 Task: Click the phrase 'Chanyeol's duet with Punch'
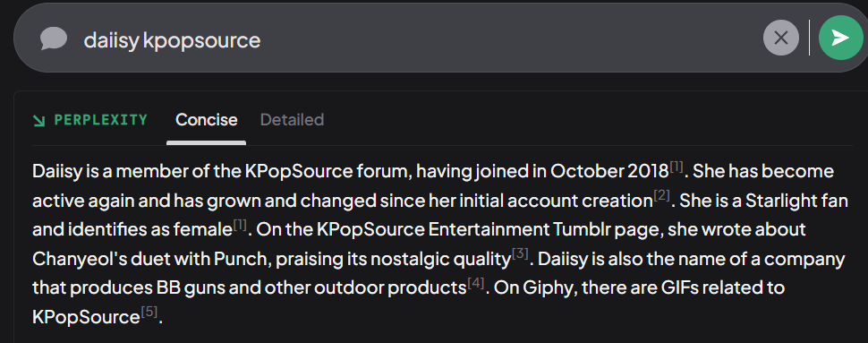point(150,259)
